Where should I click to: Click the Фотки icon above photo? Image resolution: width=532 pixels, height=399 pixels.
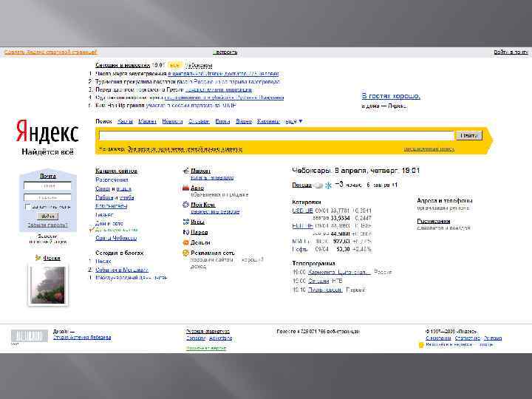tap(38, 258)
